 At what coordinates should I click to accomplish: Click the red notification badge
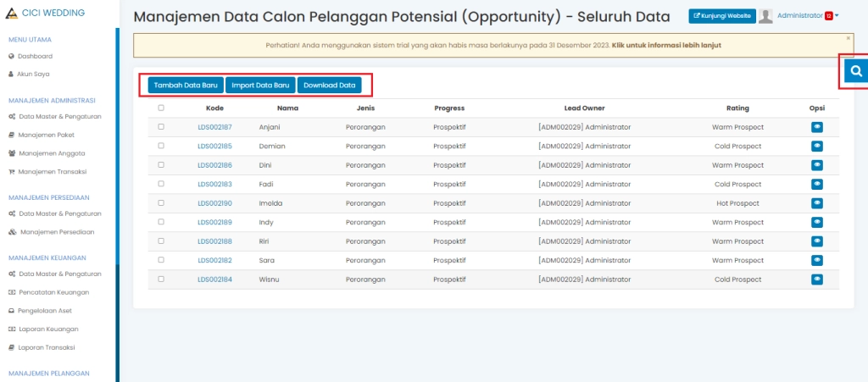[829, 16]
